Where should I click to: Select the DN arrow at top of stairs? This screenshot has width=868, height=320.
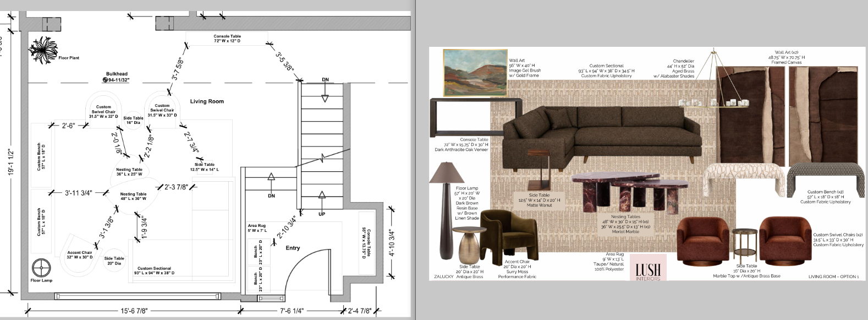[x=325, y=98]
